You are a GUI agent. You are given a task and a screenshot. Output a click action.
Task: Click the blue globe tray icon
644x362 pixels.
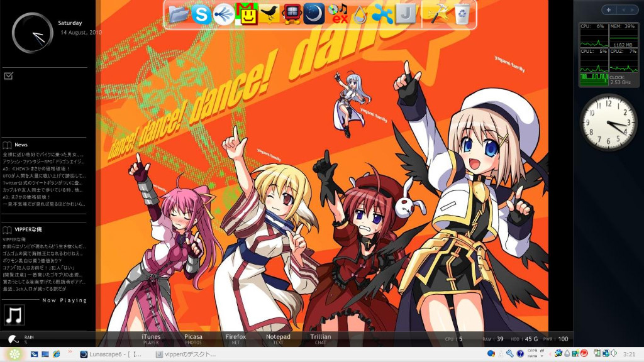(491, 354)
